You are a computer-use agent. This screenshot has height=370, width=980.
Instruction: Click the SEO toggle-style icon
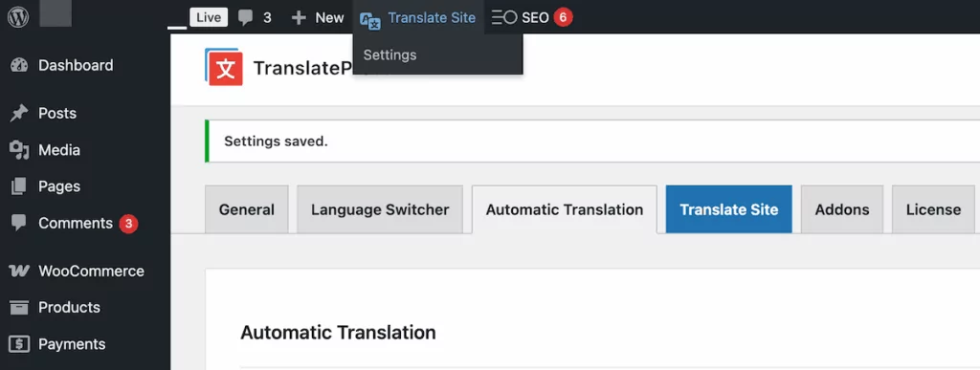click(x=504, y=17)
